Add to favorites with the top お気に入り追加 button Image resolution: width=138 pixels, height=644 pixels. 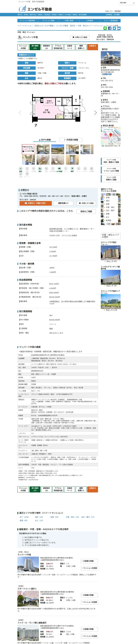click(x=80, y=37)
